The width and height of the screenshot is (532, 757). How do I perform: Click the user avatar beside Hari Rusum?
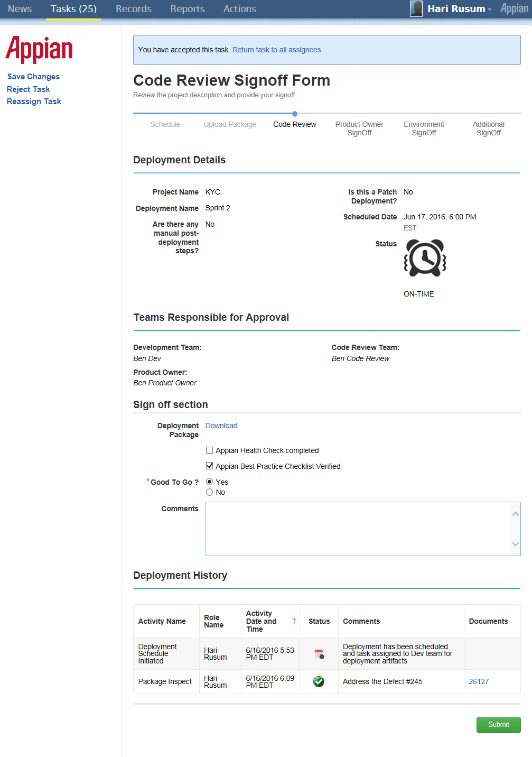point(416,8)
